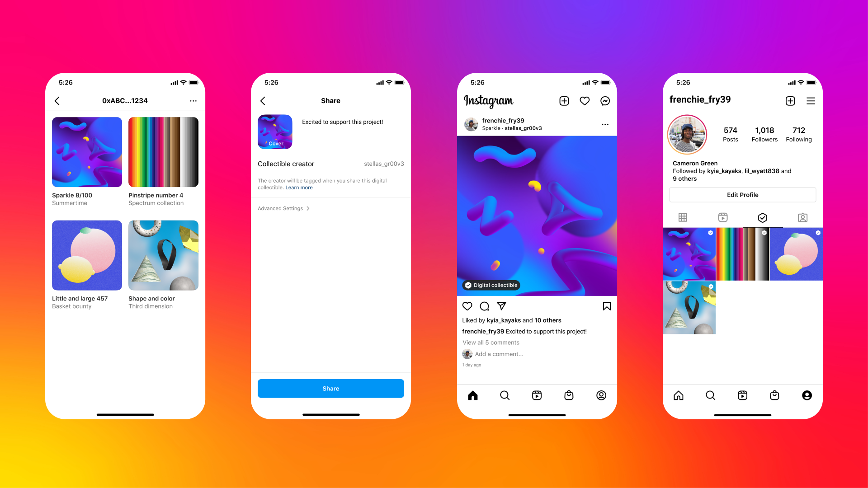
Task: Tap Sparkle 8/100 collectible thumbnail
Action: [x=87, y=152]
